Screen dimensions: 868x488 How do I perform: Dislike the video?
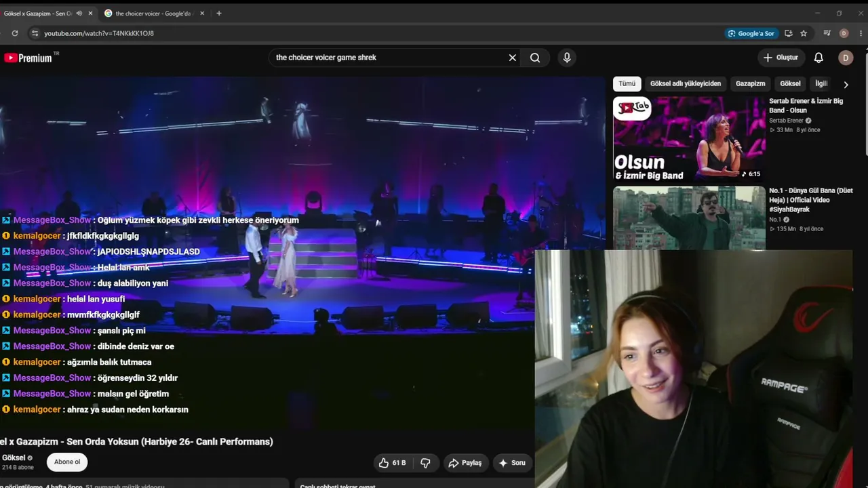425,463
